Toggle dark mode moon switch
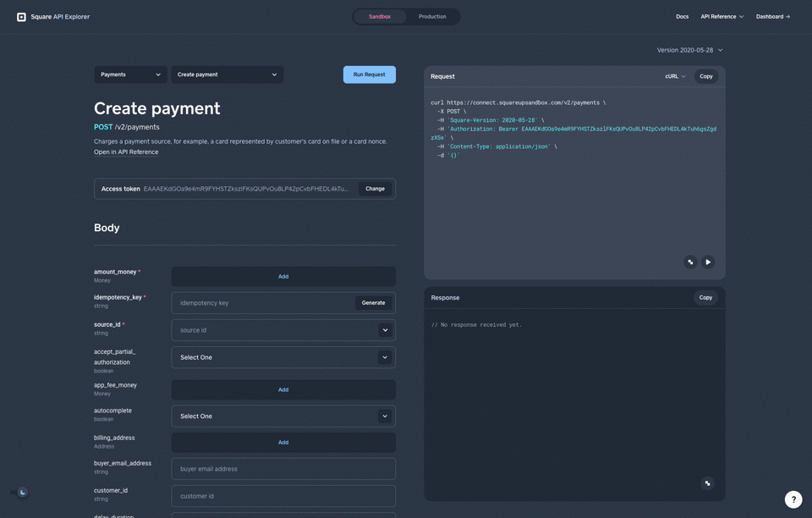812x518 pixels. tap(19, 492)
